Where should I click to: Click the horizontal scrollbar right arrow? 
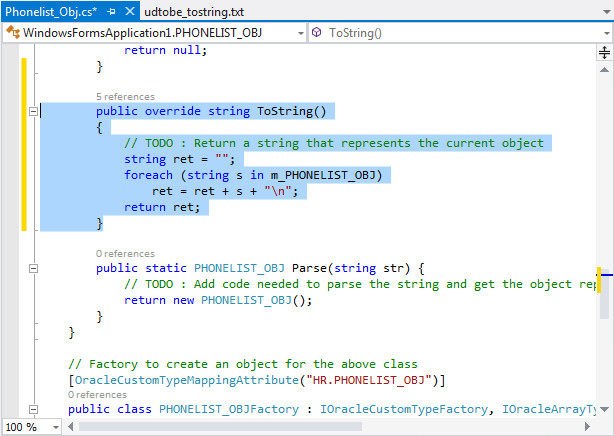(587, 426)
